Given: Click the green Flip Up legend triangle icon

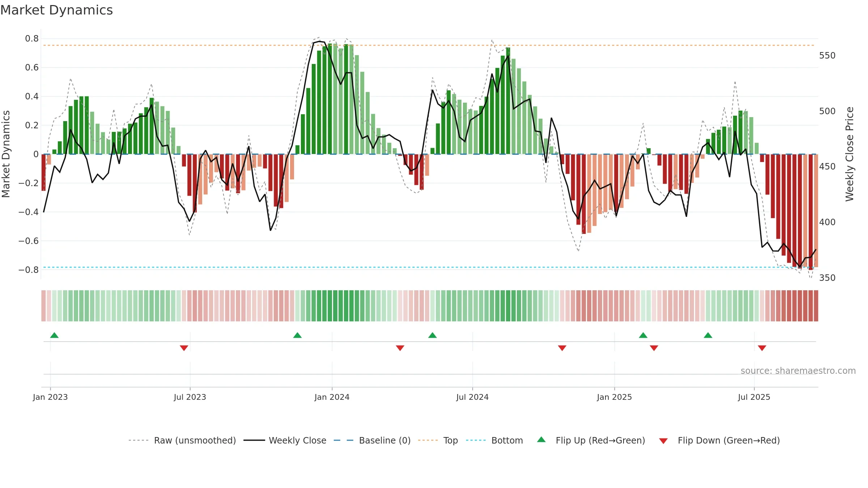Looking at the screenshot, I should coord(541,440).
